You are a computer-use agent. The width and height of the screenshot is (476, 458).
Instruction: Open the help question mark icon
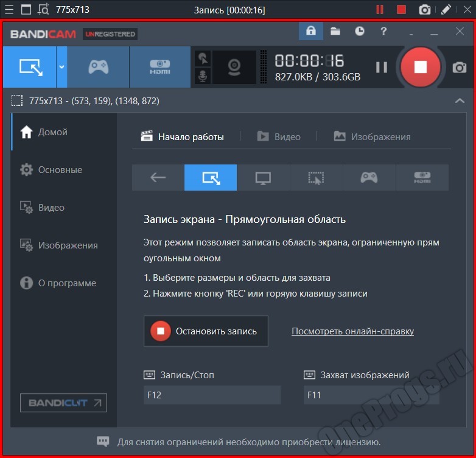tap(383, 32)
